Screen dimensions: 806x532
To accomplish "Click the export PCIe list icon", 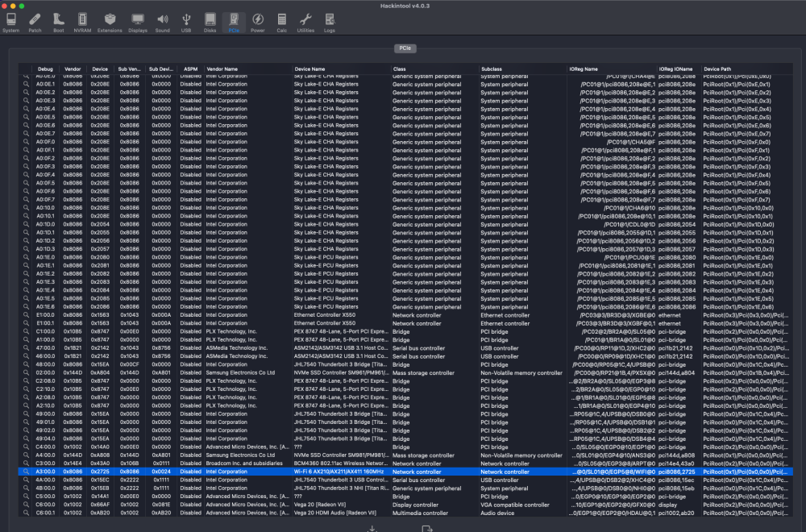I will [x=426, y=529].
